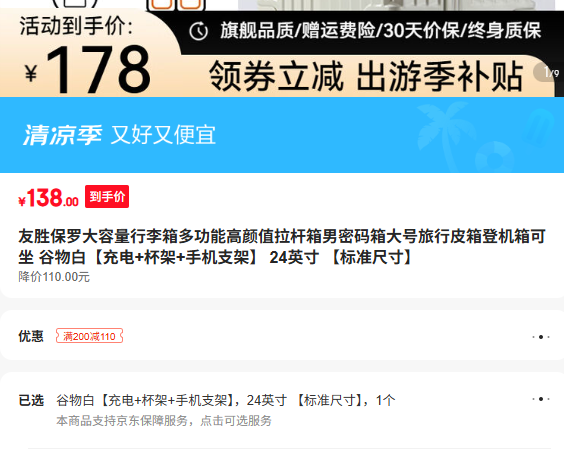Image resolution: width=564 pixels, height=460 pixels.
Task: Tap the 满200减110 coupon tag
Action: click(x=89, y=336)
